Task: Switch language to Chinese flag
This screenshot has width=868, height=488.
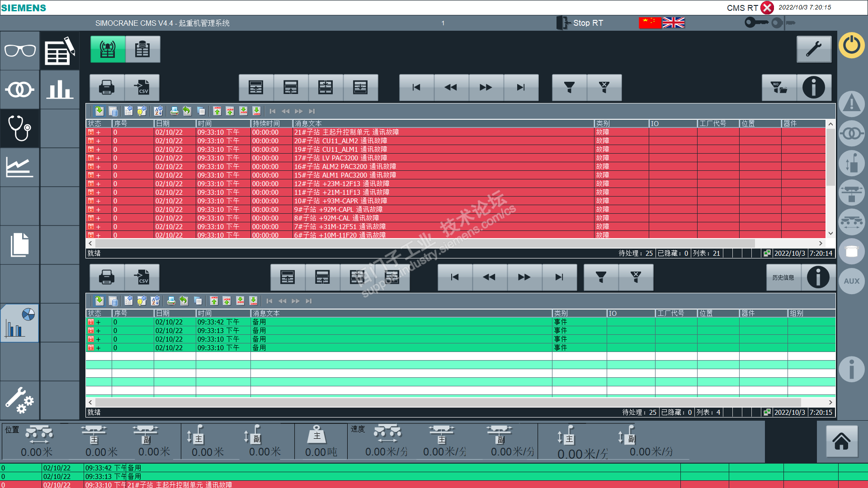Action: click(x=650, y=23)
